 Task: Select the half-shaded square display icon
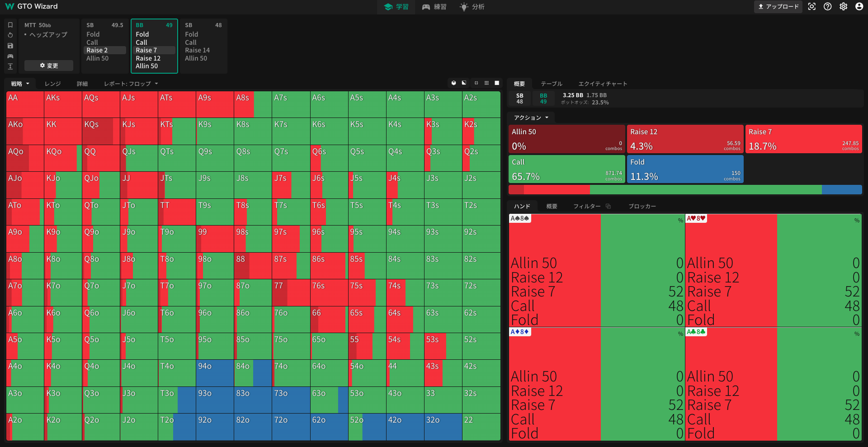coord(464,83)
